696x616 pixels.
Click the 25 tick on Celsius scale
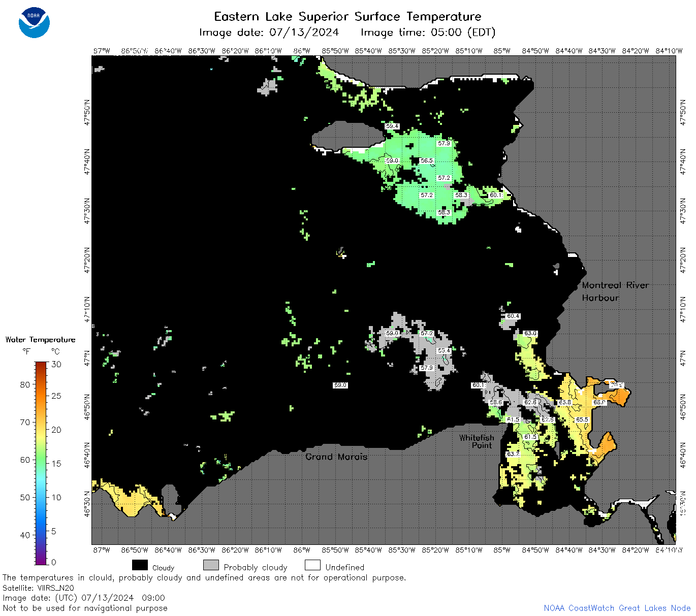click(56, 396)
